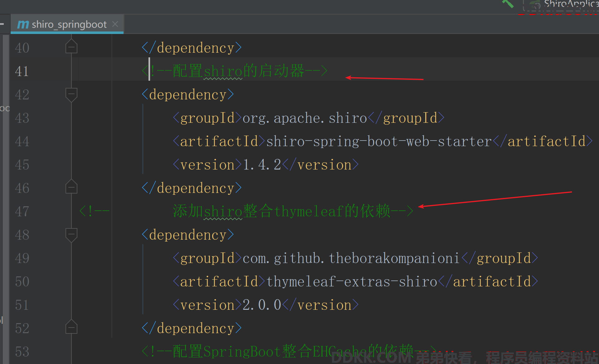Image resolution: width=599 pixels, height=364 pixels.
Task: Click line number 53 in the gutter
Action: click(x=22, y=352)
